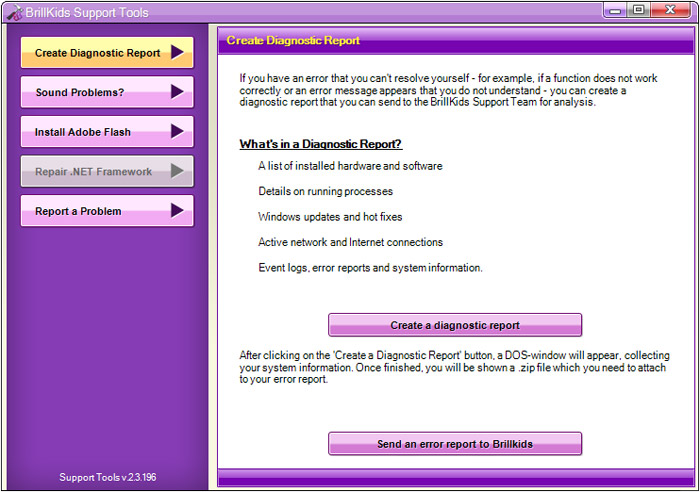The image size is (700, 492).
Task: Click 'A list of installed hardware and software'
Action: click(350, 166)
